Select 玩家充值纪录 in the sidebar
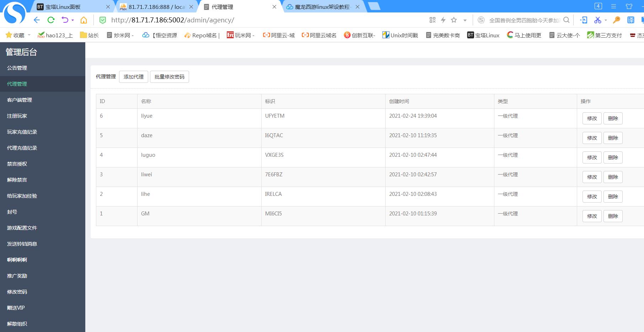This screenshot has width=644, height=332. pyautogui.click(x=22, y=132)
